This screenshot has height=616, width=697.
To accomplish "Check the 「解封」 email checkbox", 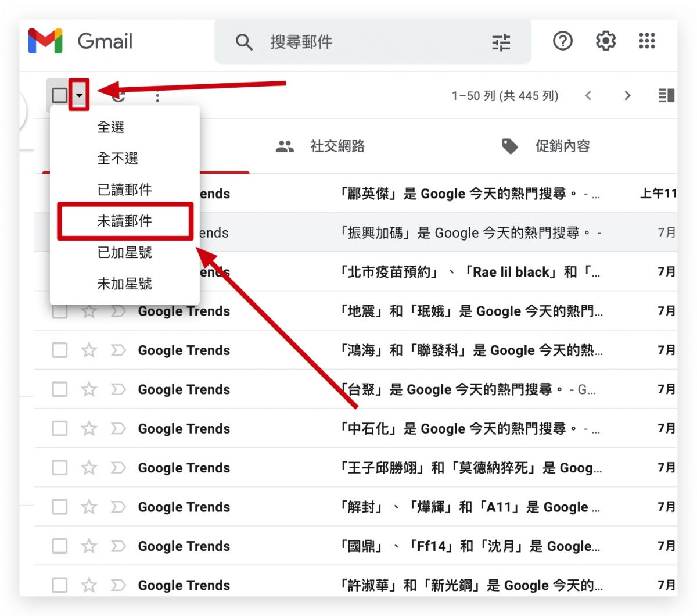I will [x=59, y=507].
